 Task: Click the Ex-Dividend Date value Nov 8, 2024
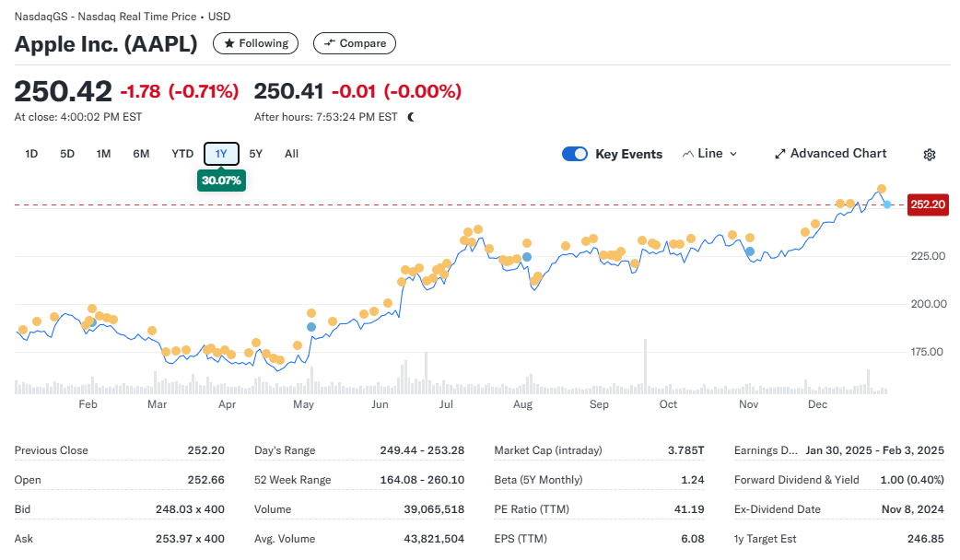click(x=913, y=509)
